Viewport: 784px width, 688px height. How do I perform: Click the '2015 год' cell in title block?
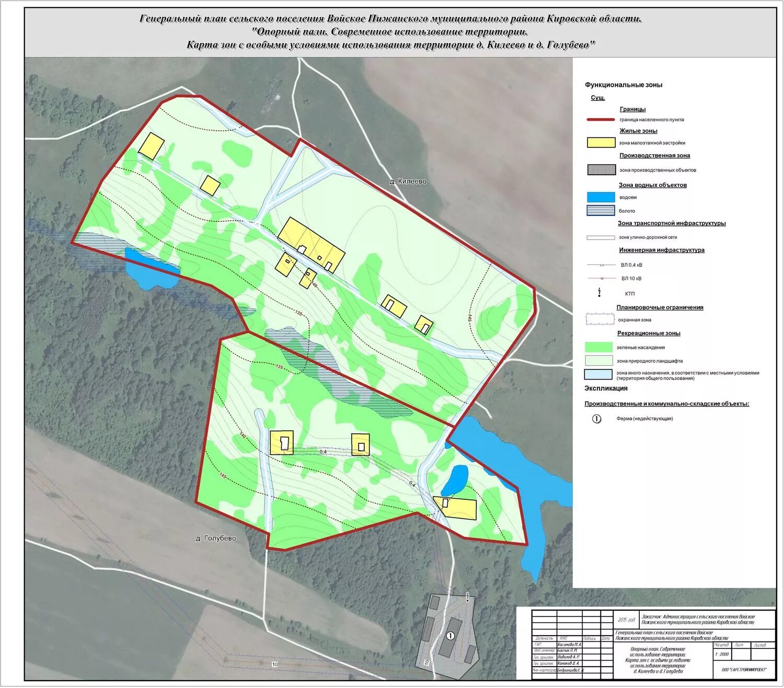pos(626,620)
